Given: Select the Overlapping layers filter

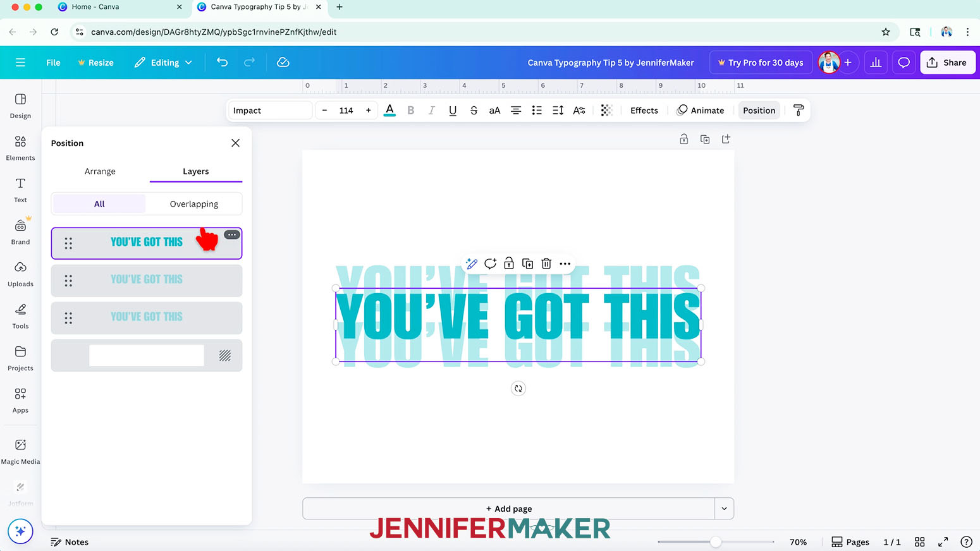Looking at the screenshot, I should pyautogui.click(x=194, y=203).
